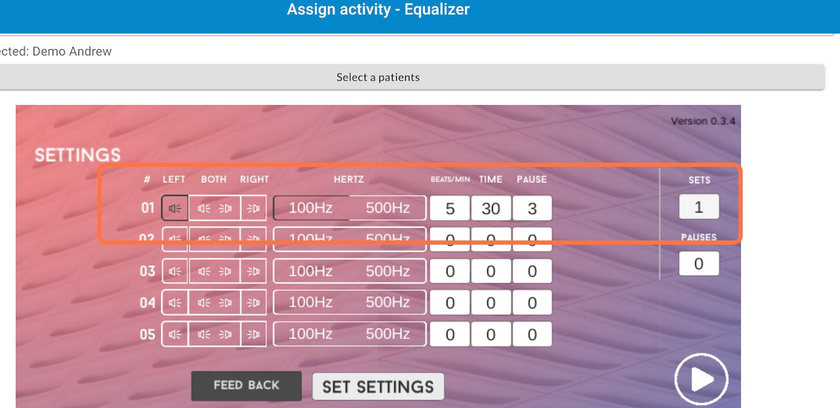Select right speaker icon in row 01
Screen dimensions: 840x408
tap(254, 209)
